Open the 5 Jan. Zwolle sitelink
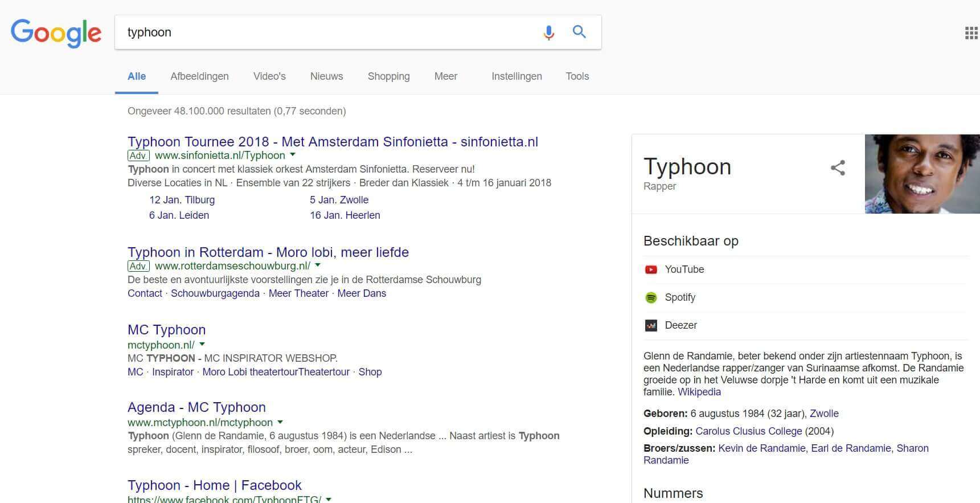Viewport: 980px width, 503px height. [x=339, y=200]
